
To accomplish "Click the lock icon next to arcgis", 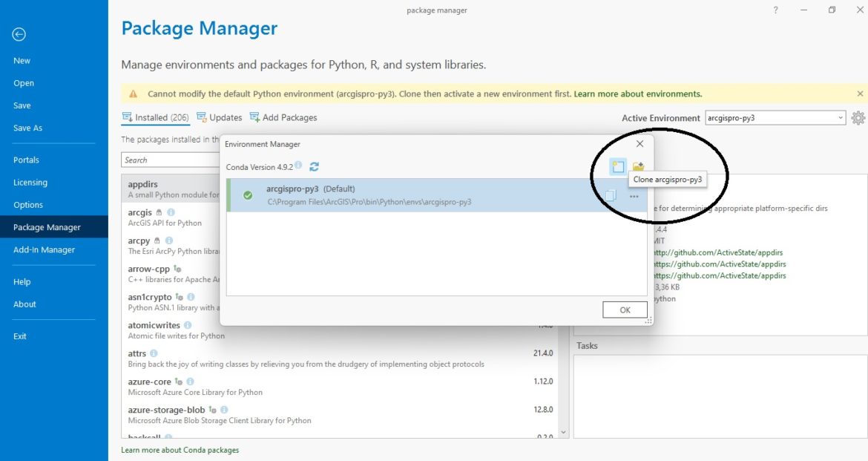I will pyautogui.click(x=159, y=212).
